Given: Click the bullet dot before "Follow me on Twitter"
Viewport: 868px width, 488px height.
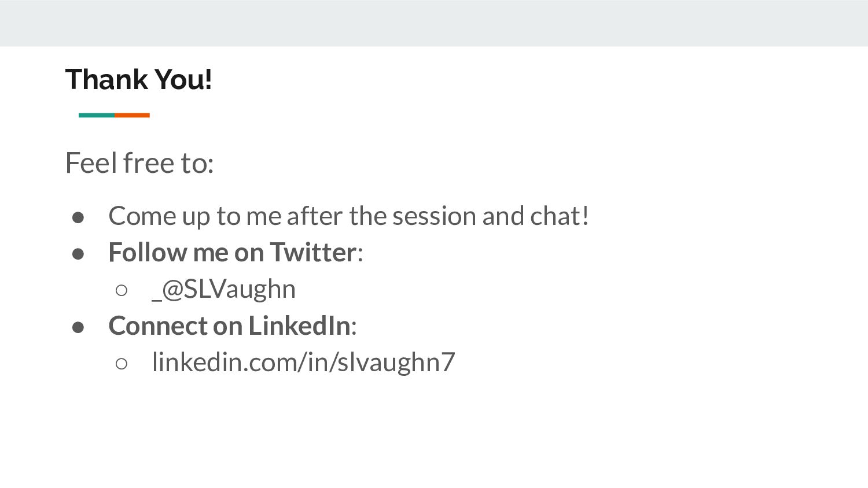Looking at the screenshot, I should pos(78,254).
